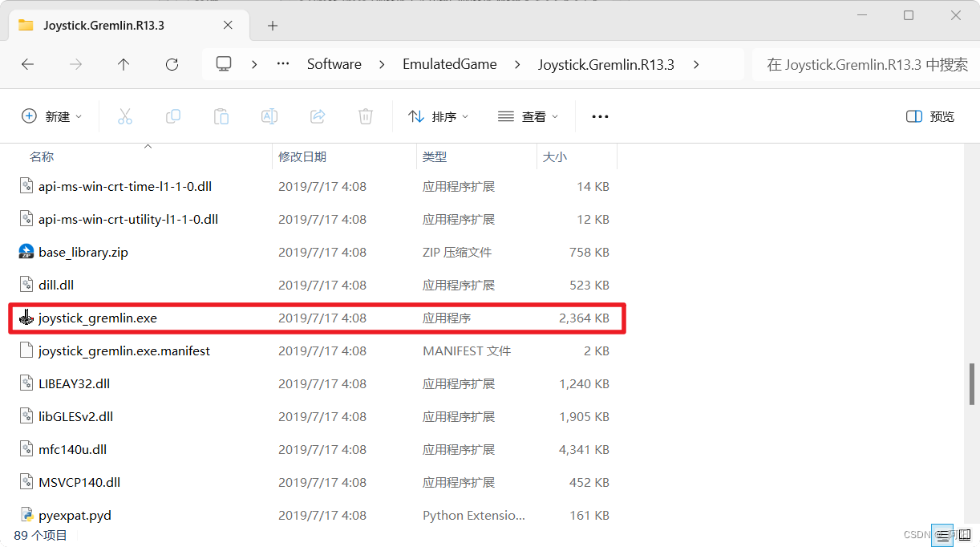Screen dimensions: 980x547
Task: Click the Python Extensio... type cell
Action: [x=474, y=515]
